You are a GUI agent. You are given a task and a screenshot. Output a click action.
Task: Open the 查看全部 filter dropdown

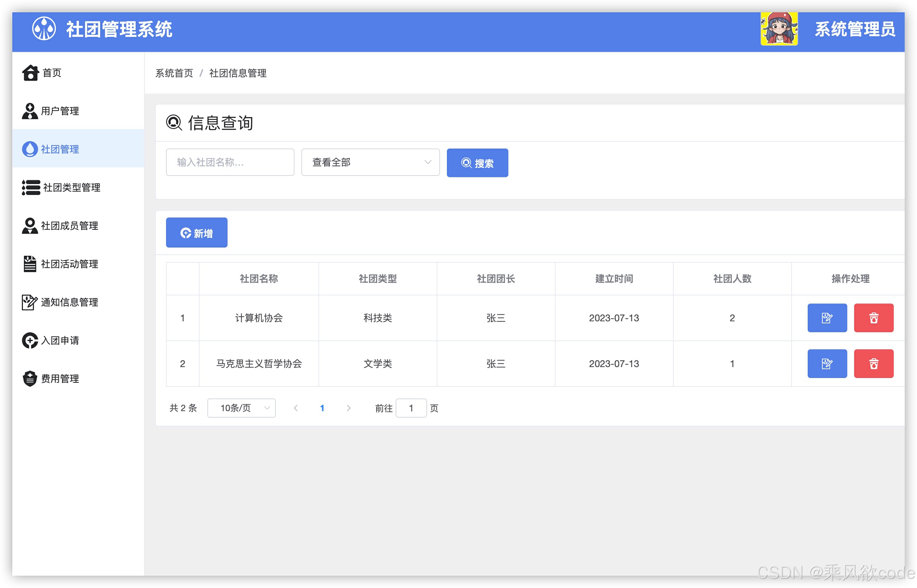(370, 162)
